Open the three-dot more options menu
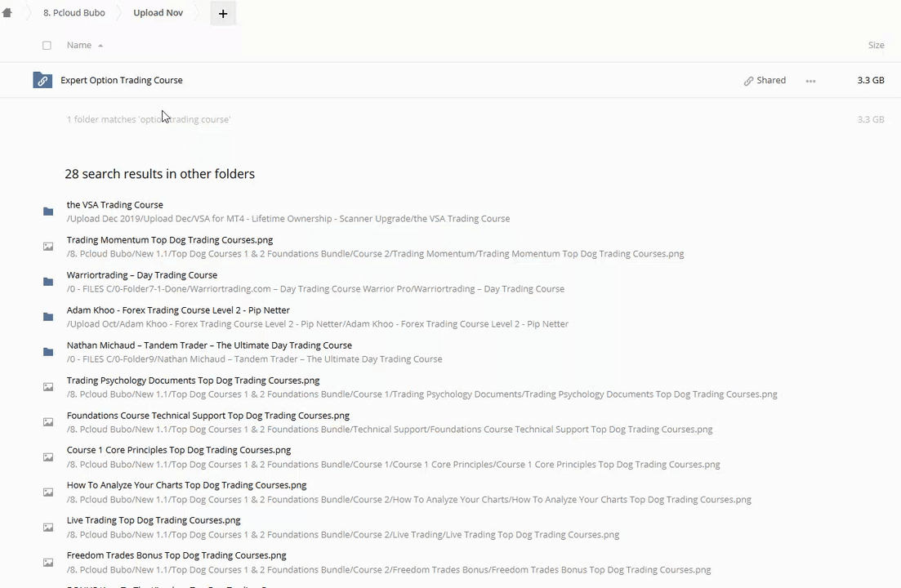Image resolution: width=901 pixels, height=588 pixels. 810,81
